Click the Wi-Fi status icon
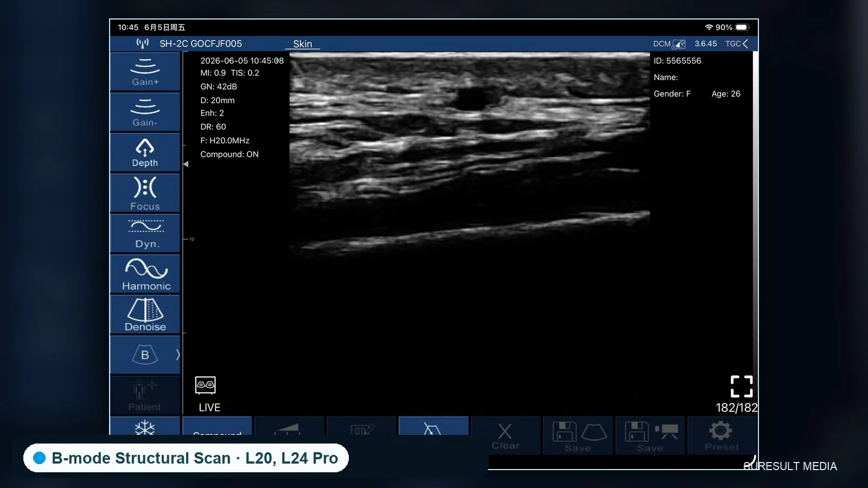868x488 pixels. pyautogui.click(x=709, y=27)
